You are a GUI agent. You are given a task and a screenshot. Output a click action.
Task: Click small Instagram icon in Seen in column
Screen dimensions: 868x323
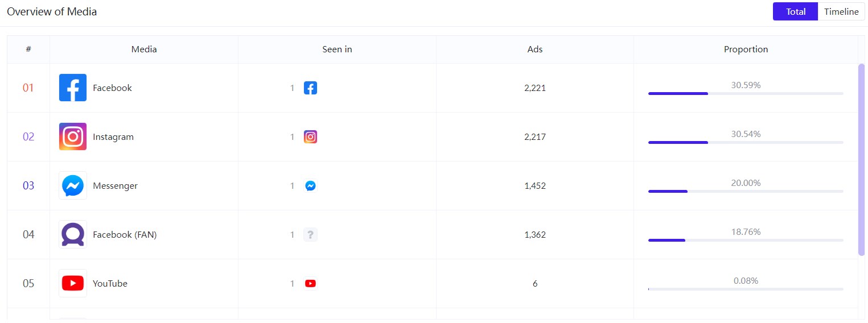click(x=310, y=136)
